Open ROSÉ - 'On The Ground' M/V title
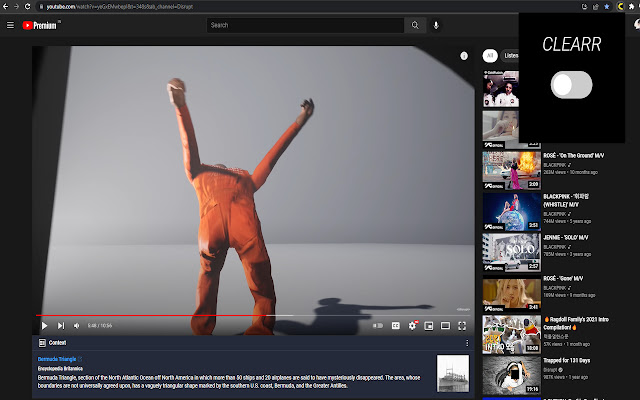Image resolution: width=640 pixels, height=400 pixels. point(573,156)
